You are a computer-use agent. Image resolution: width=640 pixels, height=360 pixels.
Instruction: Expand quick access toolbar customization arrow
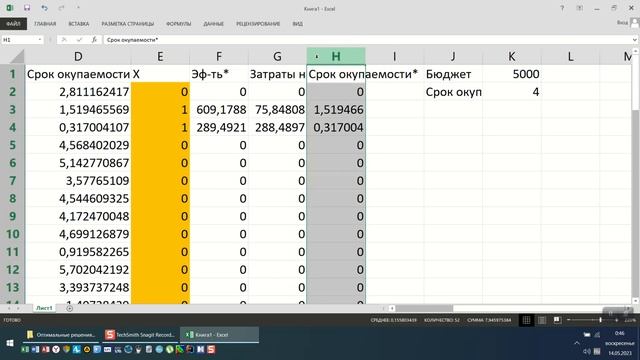[x=78, y=8]
